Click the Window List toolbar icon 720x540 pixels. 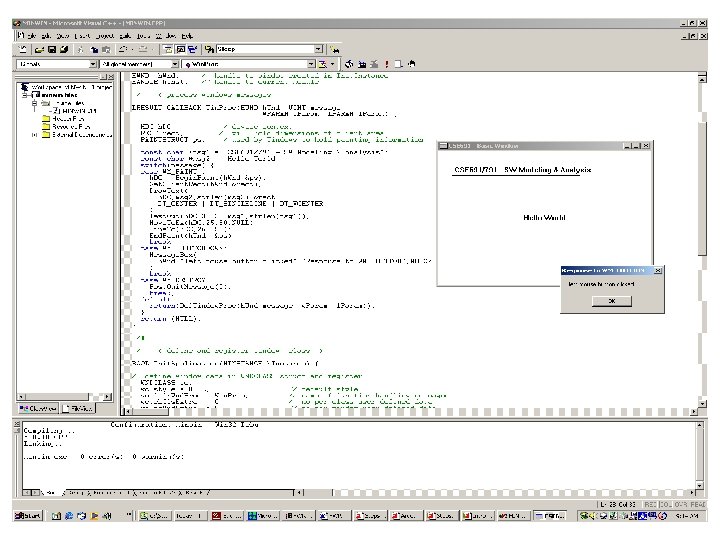coord(192,49)
